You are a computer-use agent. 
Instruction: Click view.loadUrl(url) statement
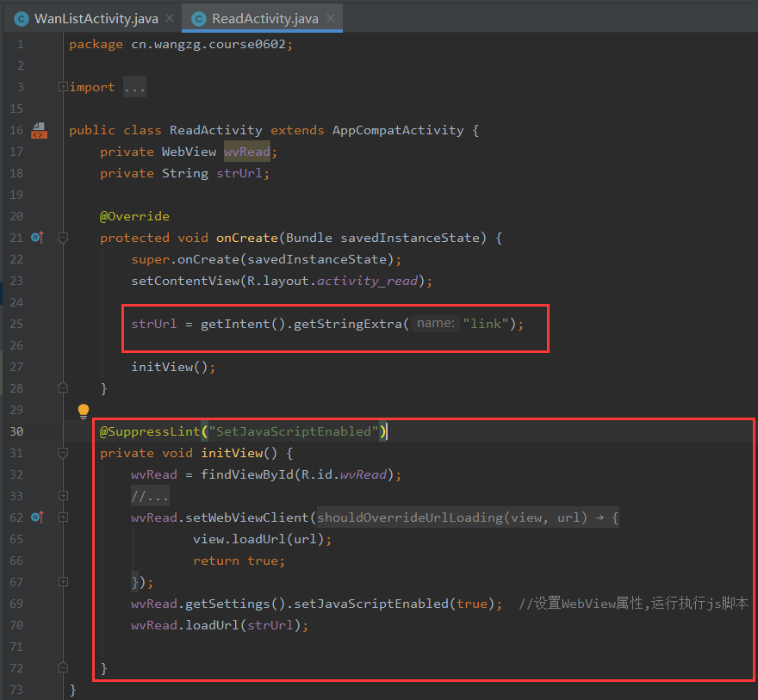[x=262, y=539]
